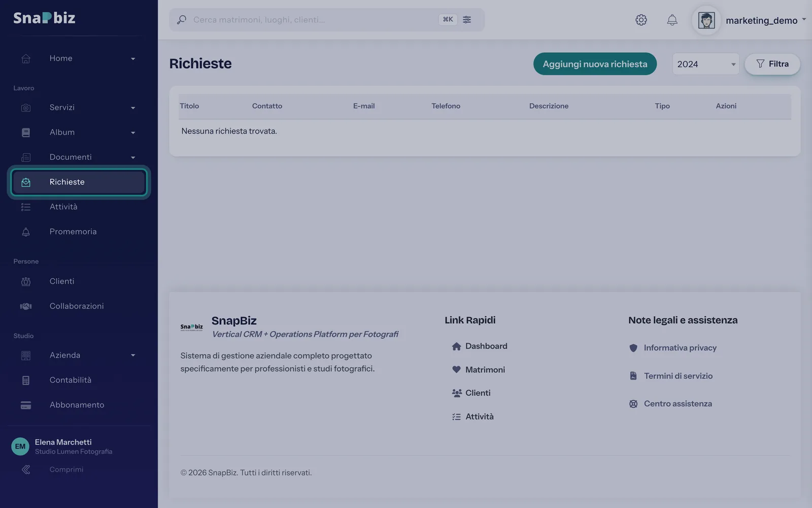Click the Azienda building icon
The width and height of the screenshot is (812, 508).
point(26,356)
